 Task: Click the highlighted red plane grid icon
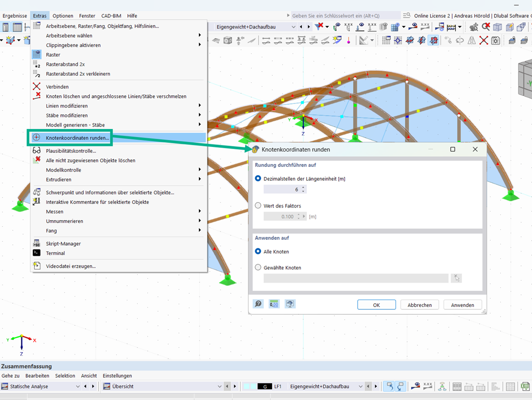point(434,41)
